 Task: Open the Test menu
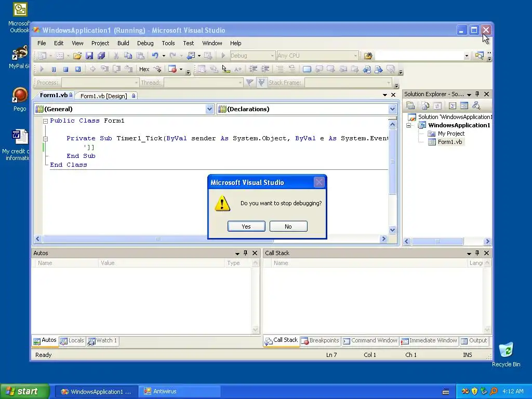point(188,43)
